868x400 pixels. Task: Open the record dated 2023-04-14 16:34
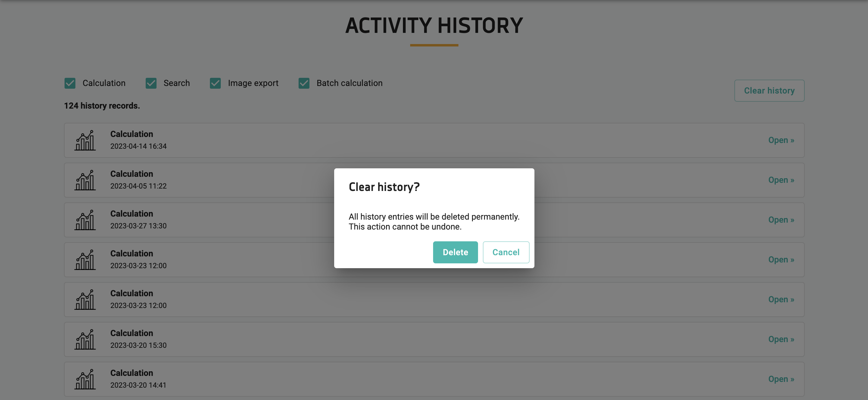coord(781,140)
